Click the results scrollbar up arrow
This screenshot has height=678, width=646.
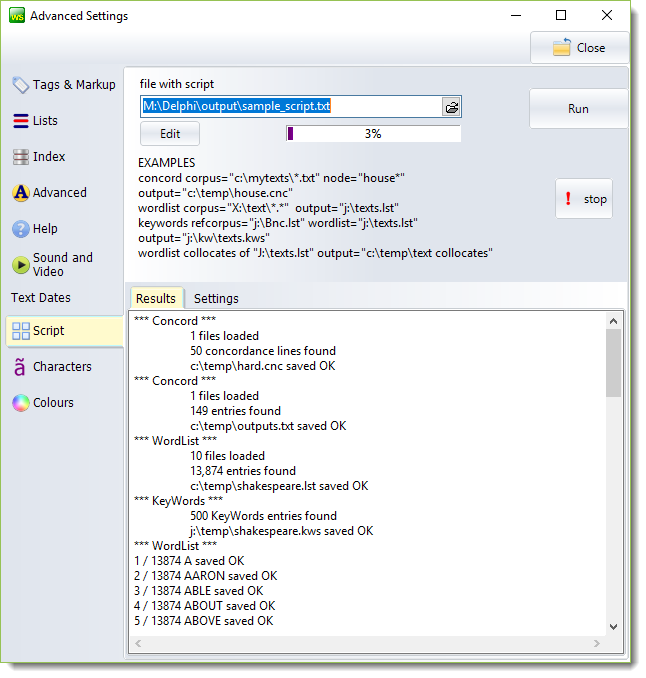pyautogui.click(x=613, y=321)
